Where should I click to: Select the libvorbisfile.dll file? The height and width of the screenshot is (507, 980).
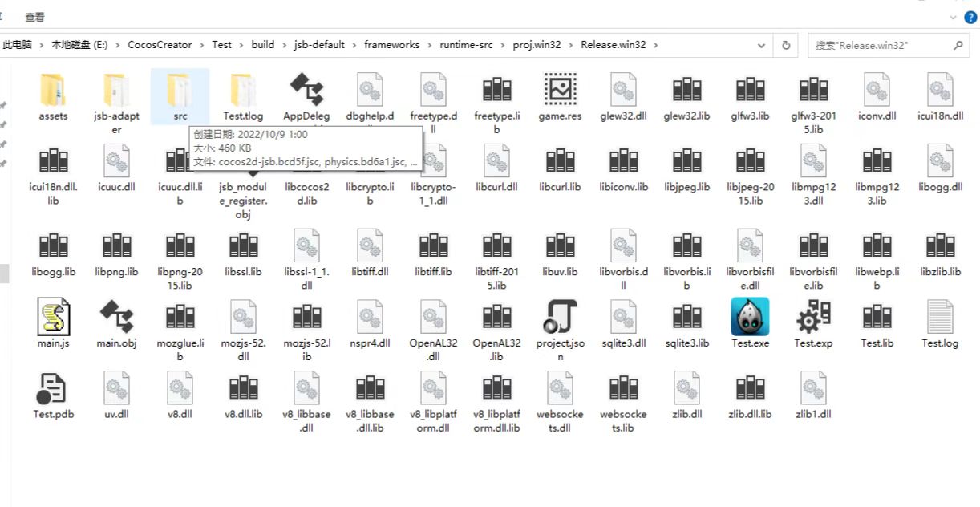(751, 259)
